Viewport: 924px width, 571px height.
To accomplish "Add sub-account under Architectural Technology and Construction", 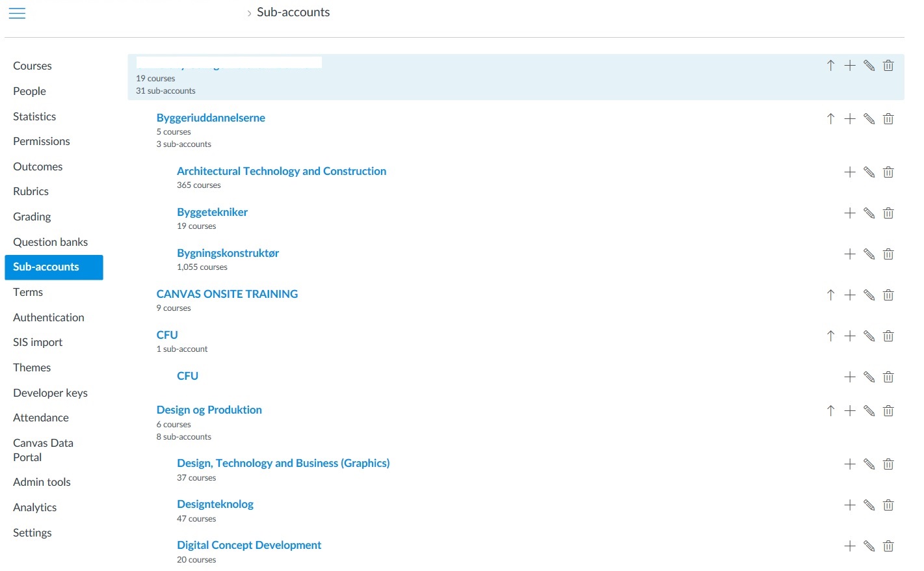I will click(x=849, y=172).
